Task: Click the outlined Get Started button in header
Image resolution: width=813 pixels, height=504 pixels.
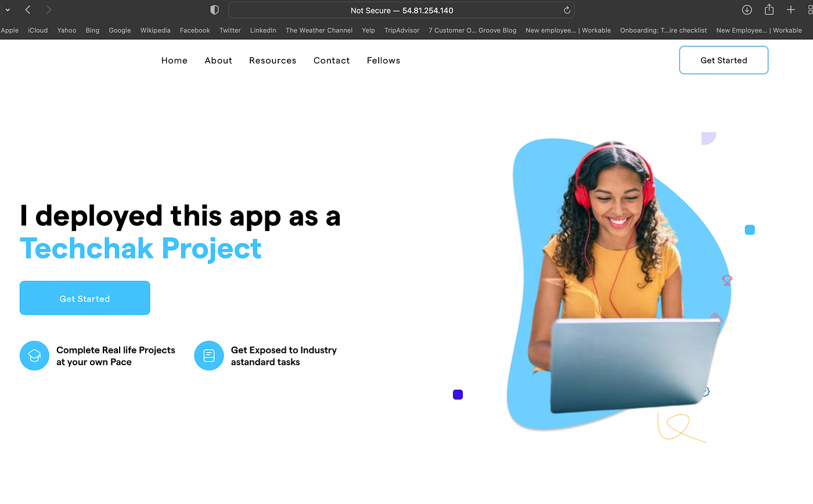Action: point(724,60)
